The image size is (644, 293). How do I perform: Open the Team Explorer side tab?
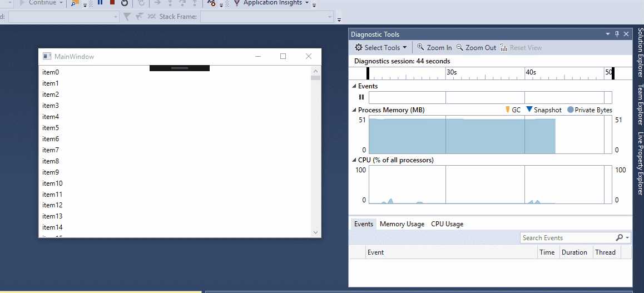640,104
